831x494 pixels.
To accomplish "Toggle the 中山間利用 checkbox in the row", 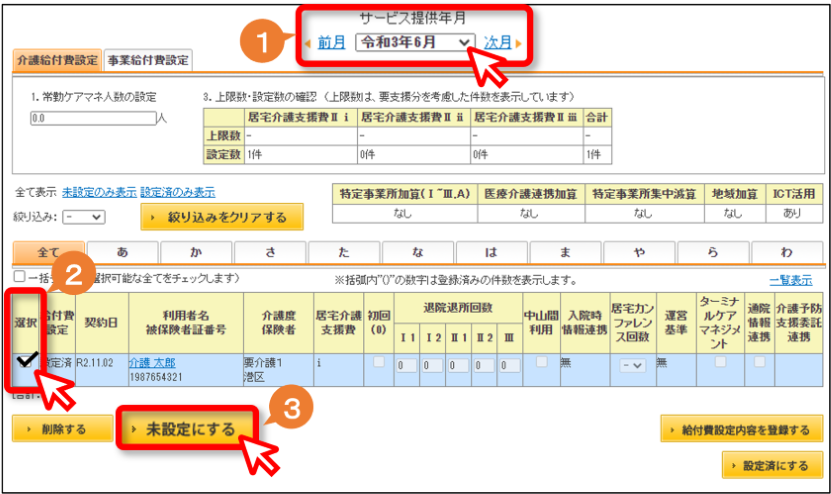I will (541, 361).
